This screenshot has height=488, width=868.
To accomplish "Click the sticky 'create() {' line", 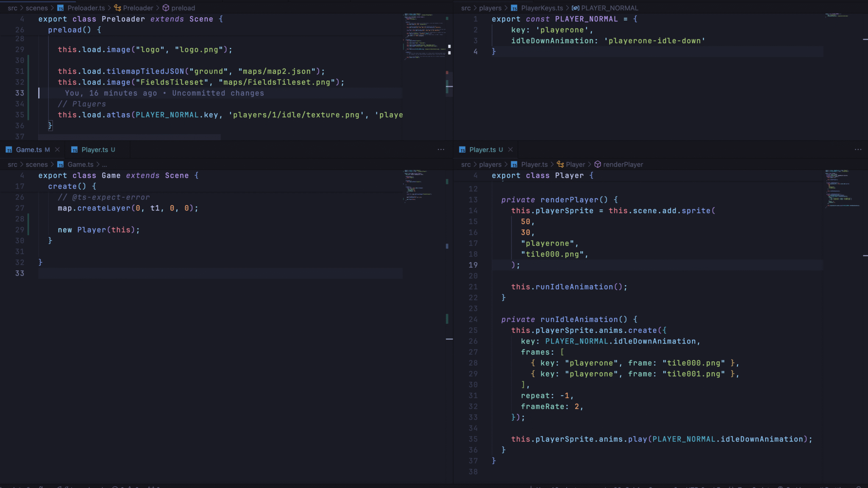I will point(72,186).
